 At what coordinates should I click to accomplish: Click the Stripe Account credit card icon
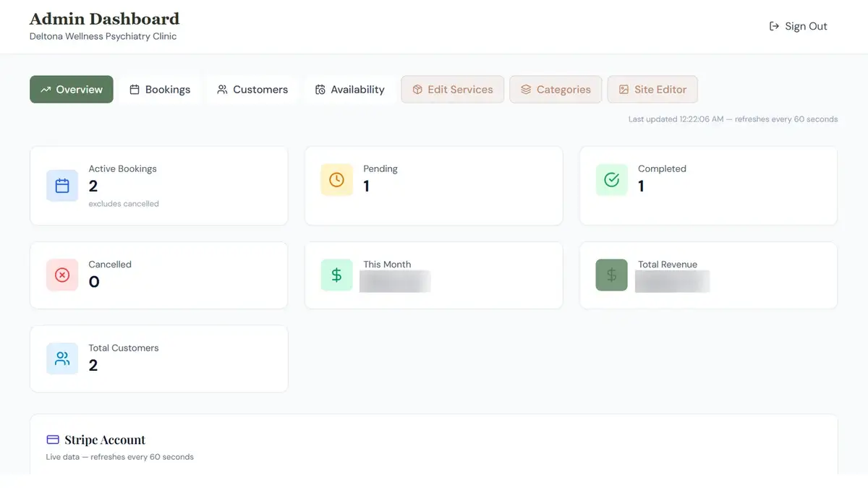pos(53,440)
